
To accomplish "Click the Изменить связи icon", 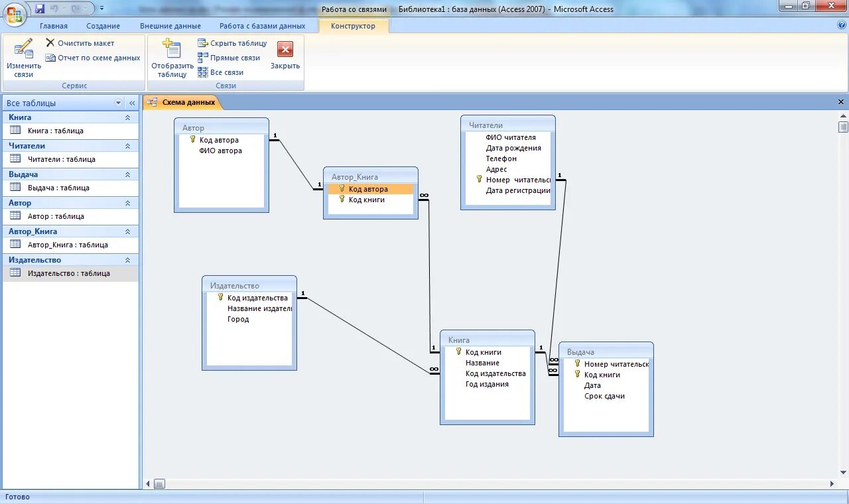I will [24, 58].
